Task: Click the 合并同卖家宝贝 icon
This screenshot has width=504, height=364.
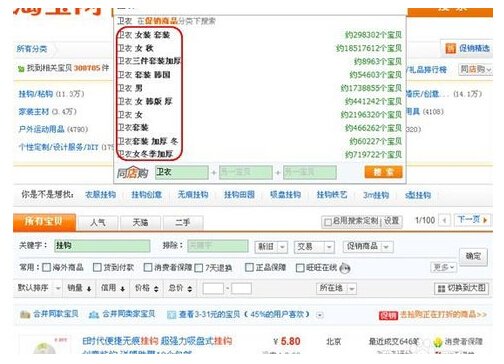Action: pos(94,314)
